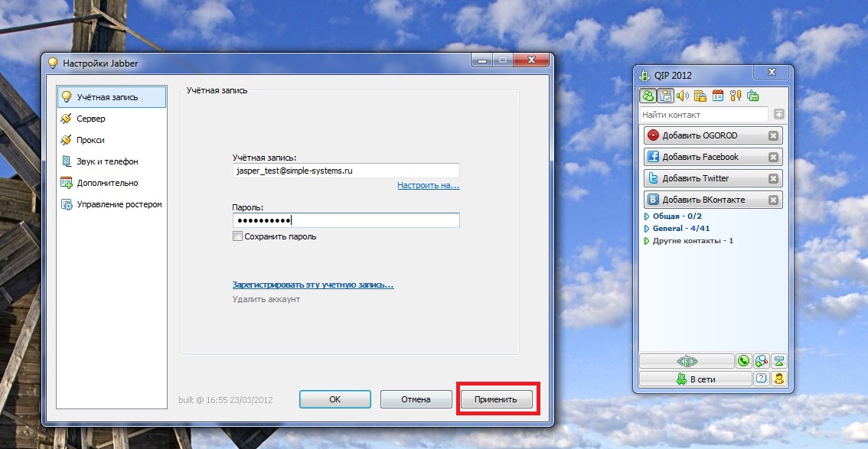The image size is (868, 449).
Task: Click the padlock privacy icon in QIP toolbar
Action: [x=700, y=96]
